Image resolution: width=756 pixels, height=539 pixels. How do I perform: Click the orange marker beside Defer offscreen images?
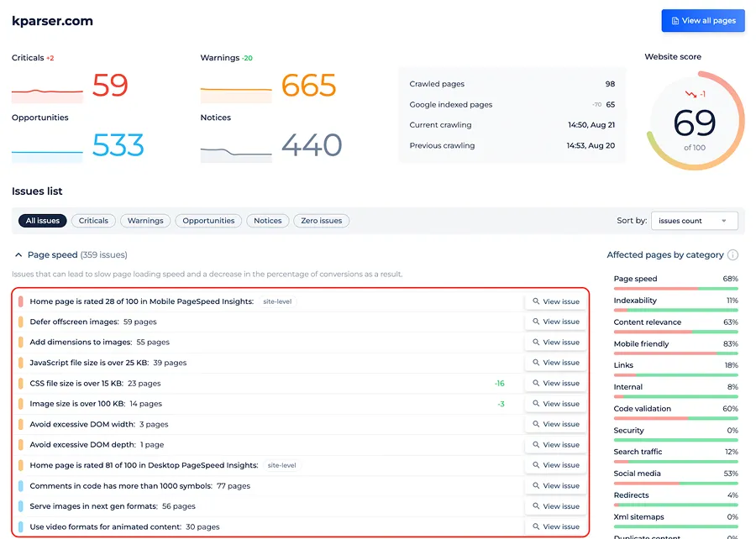pyautogui.click(x=20, y=322)
